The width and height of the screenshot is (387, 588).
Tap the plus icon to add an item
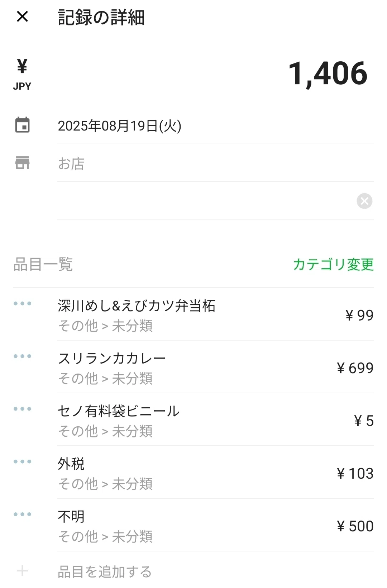[22, 571]
